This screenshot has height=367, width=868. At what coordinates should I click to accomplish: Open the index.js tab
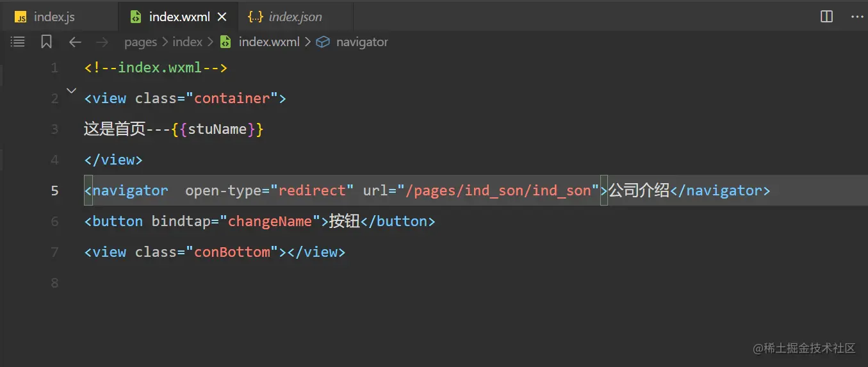coord(54,17)
